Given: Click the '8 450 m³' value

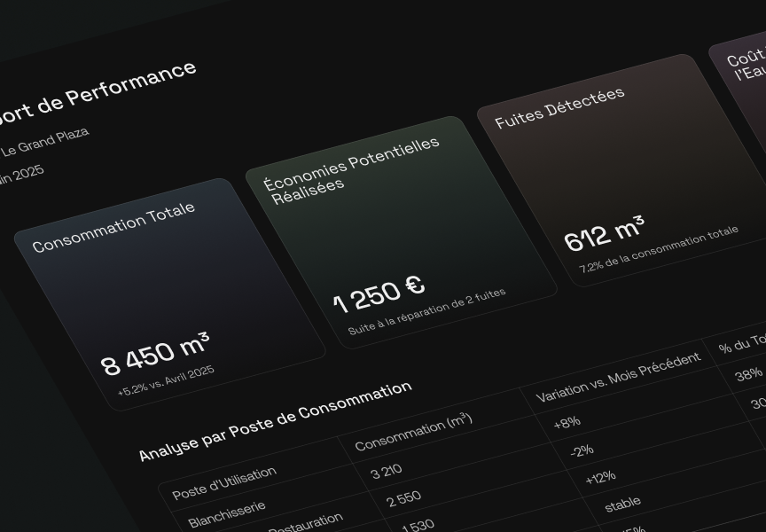Looking at the screenshot, I should pos(155,354).
